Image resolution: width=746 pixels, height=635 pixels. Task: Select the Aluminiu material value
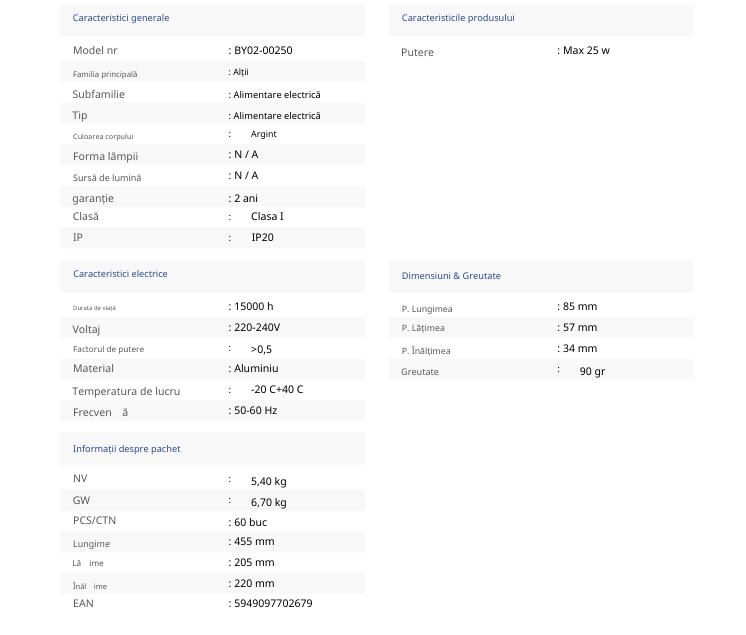tap(256, 369)
